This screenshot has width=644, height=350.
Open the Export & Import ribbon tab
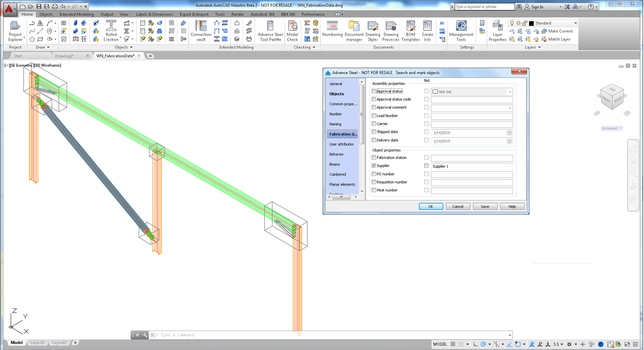click(194, 14)
